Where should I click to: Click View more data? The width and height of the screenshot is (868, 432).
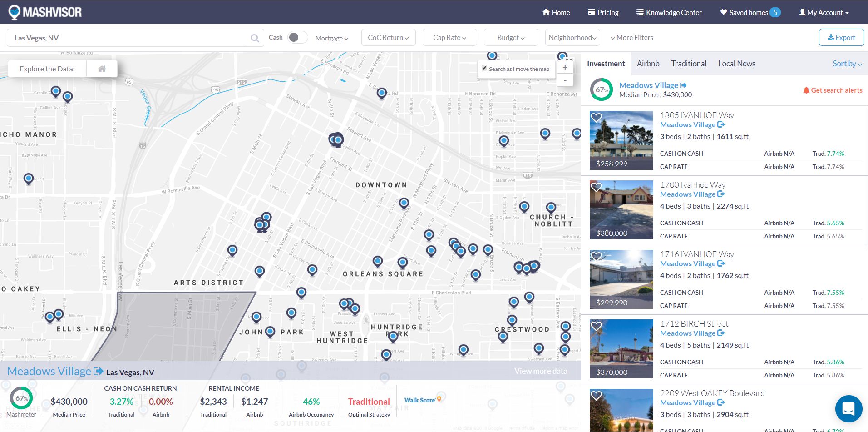pos(541,371)
